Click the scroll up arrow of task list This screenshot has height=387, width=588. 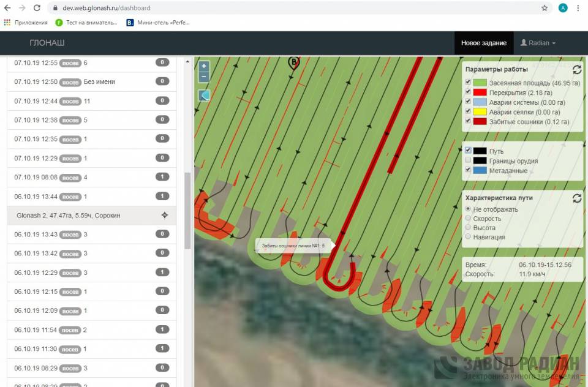(187, 61)
